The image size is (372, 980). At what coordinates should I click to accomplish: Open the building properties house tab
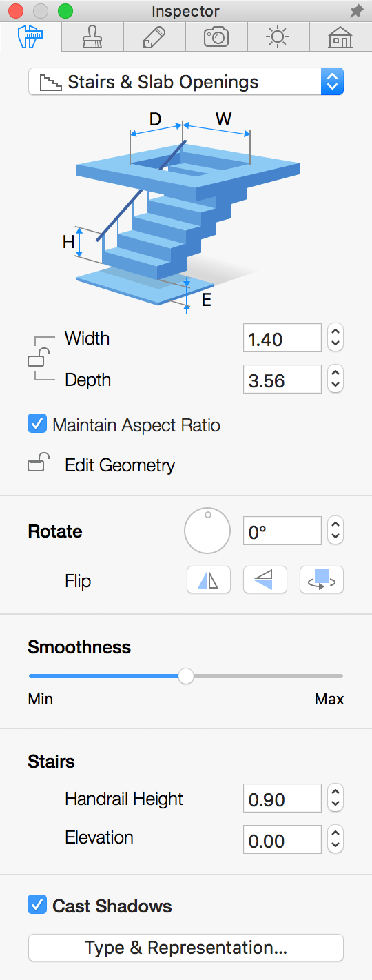[x=340, y=37]
